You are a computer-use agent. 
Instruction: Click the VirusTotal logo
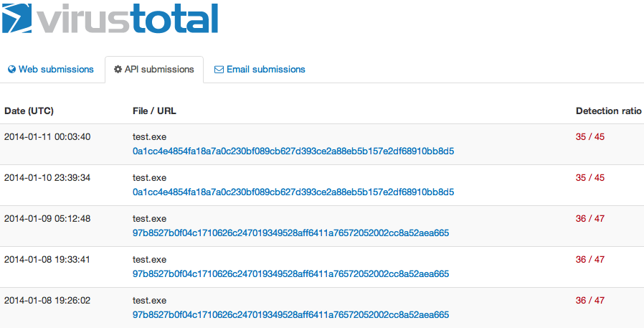point(109,19)
